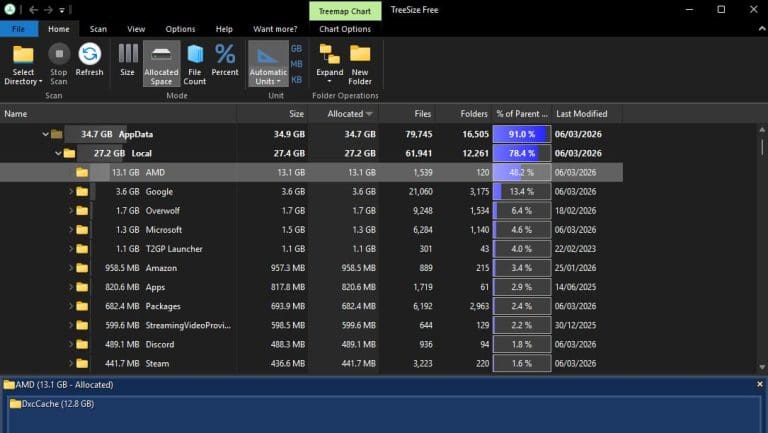Viewport: 768px width, 433px height.
Task: Click the 18/02/2026 date in Overwolf row
Action: (x=576, y=211)
